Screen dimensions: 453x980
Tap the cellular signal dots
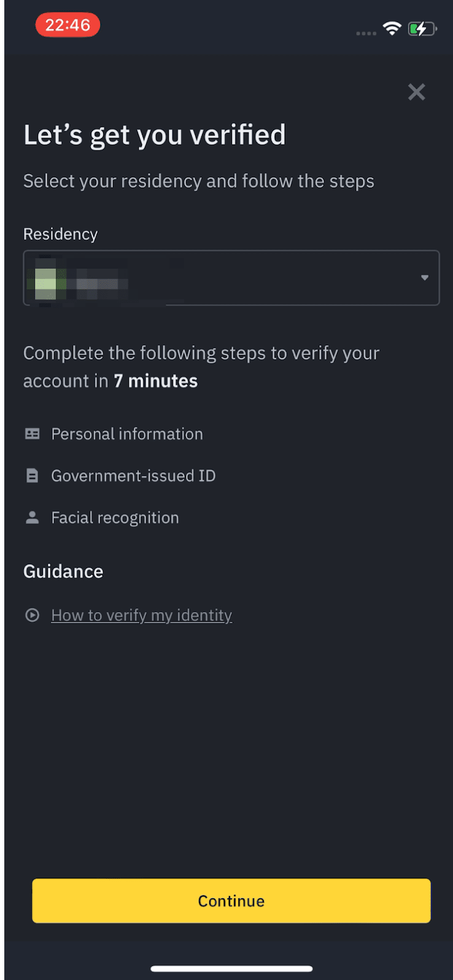click(366, 33)
